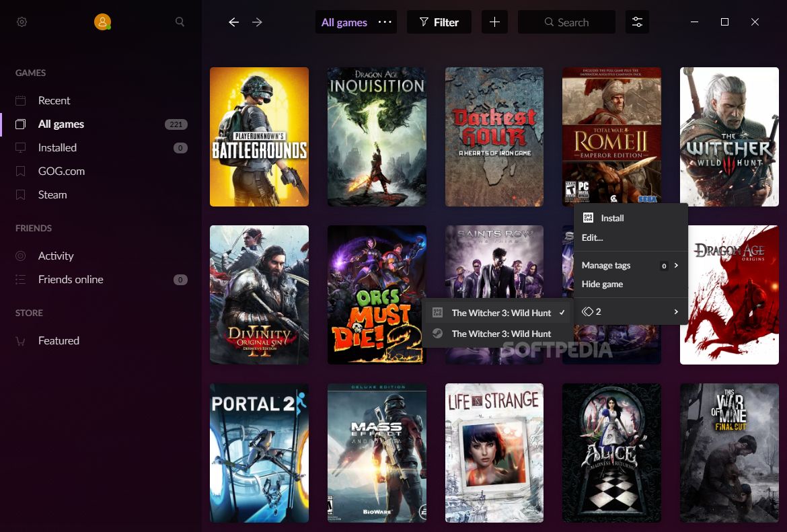Click the Manage tags chevron arrow
Viewport: 787px width, 532px height.
pos(676,265)
